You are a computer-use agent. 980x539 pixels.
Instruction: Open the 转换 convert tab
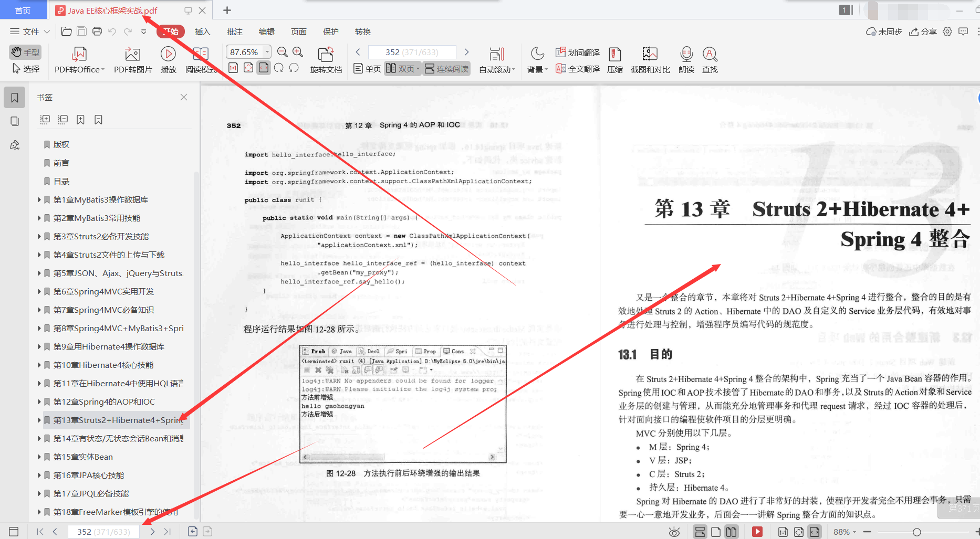[363, 31]
